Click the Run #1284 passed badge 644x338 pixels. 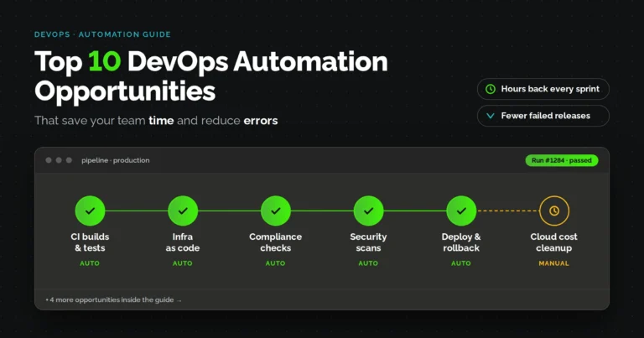pos(562,160)
